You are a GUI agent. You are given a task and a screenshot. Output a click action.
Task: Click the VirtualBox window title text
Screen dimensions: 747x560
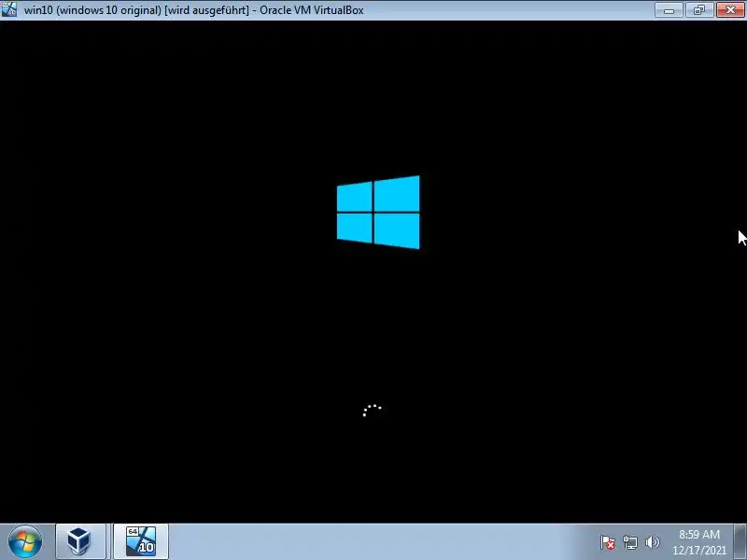click(194, 10)
